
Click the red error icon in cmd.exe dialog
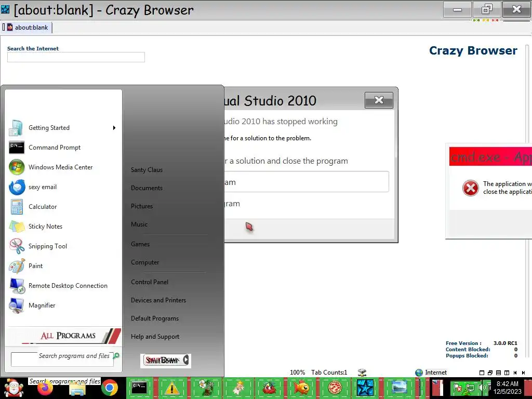[470, 188]
